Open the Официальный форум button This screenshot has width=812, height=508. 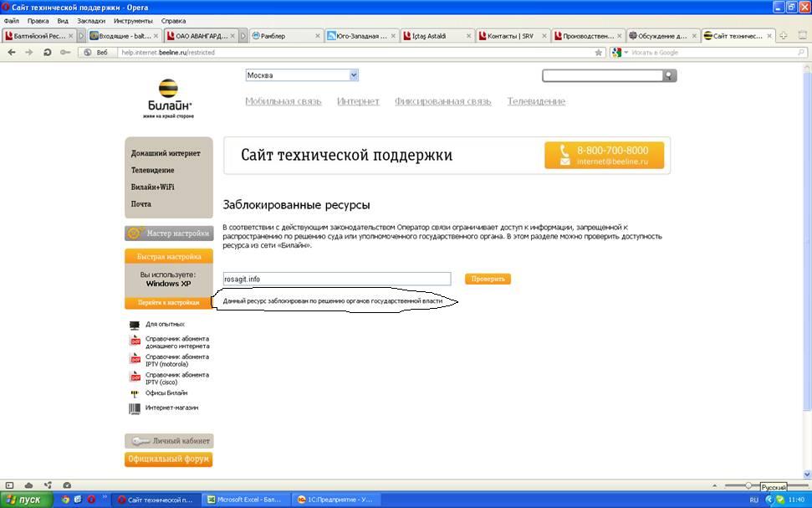click(x=169, y=459)
